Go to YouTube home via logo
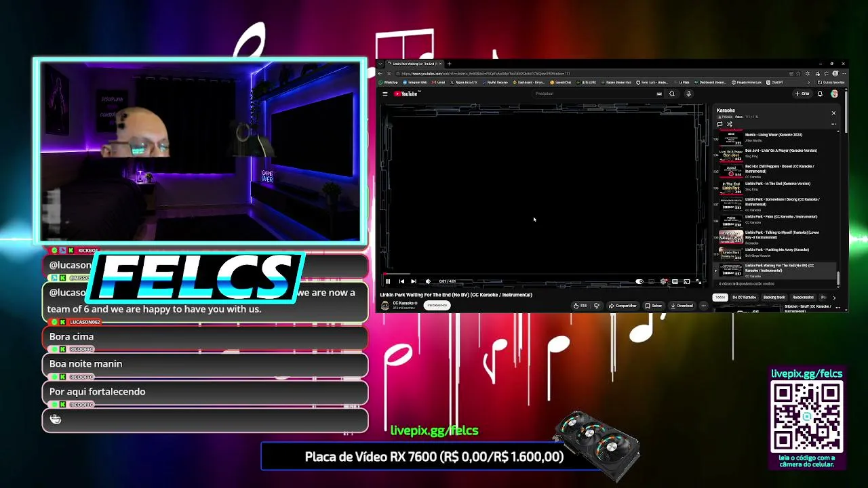868x488 pixels. pos(406,94)
